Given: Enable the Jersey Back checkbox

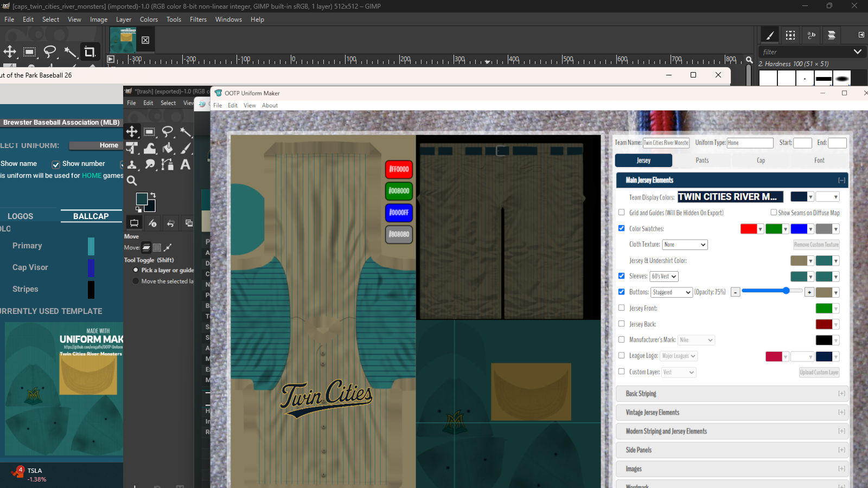Looking at the screenshot, I should [622, 324].
